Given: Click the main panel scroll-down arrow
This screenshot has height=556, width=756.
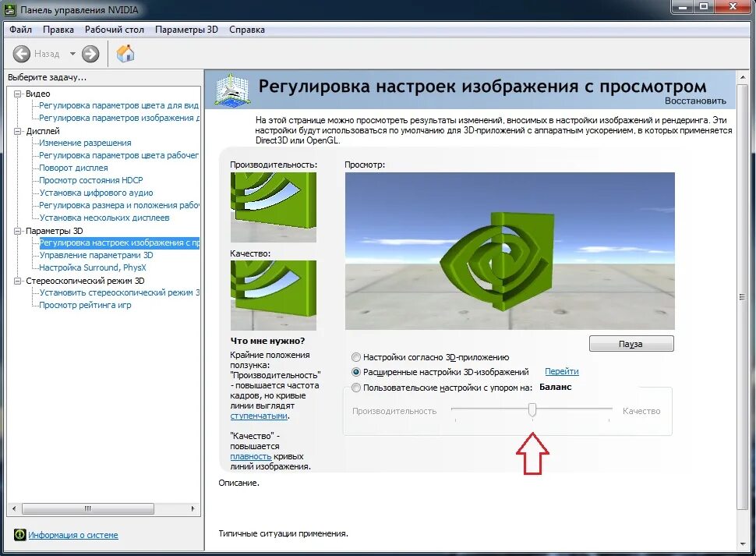Looking at the screenshot, I should coord(742,544).
